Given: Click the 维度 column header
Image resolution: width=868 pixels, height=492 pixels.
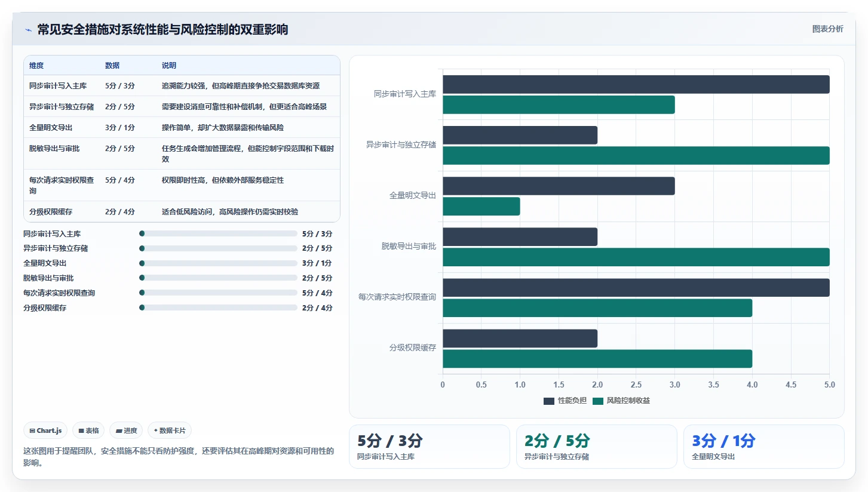Looking at the screenshot, I should pos(36,65).
